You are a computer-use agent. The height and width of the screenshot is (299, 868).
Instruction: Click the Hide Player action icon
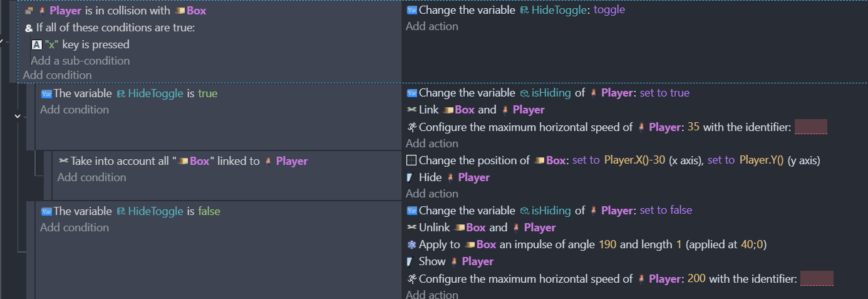411,177
